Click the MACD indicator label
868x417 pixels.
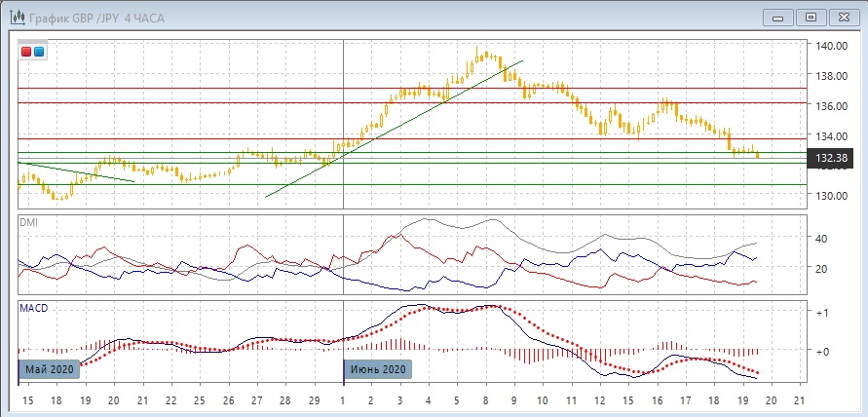[34, 308]
